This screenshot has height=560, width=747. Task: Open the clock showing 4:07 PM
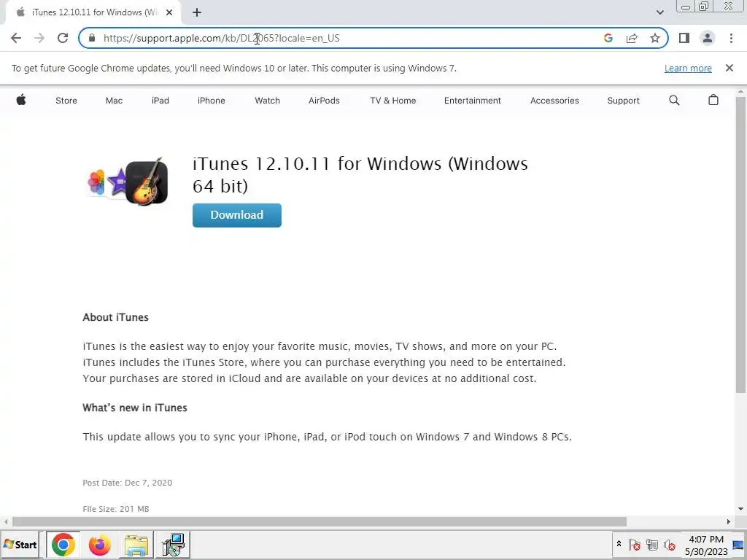[706, 545]
